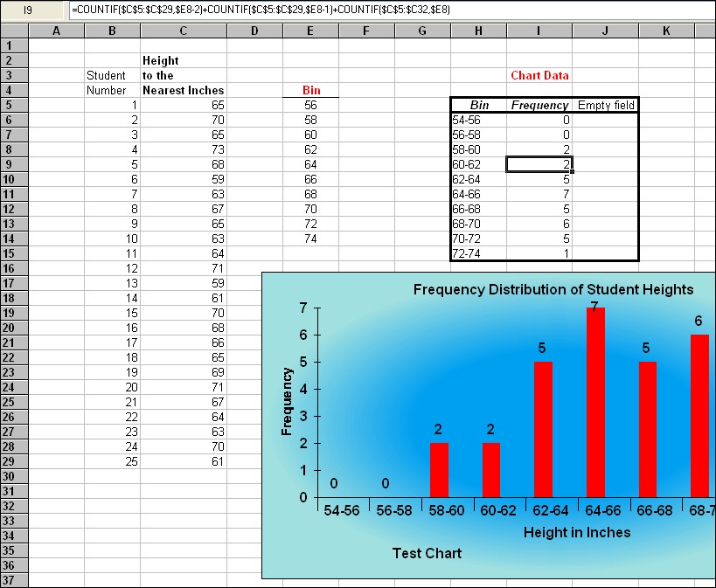Image resolution: width=716 pixels, height=588 pixels.
Task: Select column I header
Action: coord(539,31)
